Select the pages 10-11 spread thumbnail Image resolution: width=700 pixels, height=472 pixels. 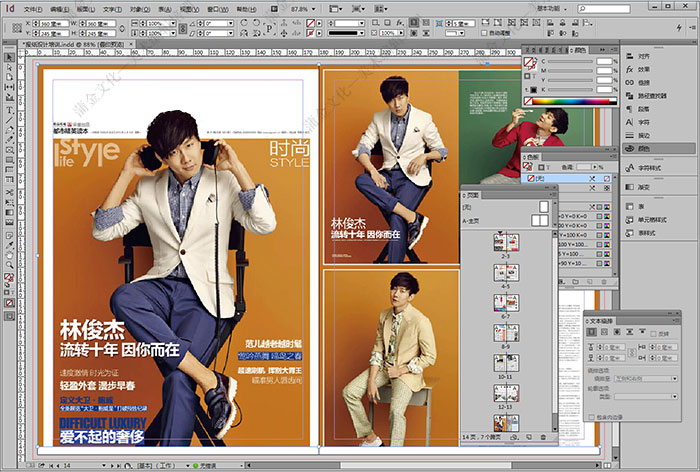(506, 363)
